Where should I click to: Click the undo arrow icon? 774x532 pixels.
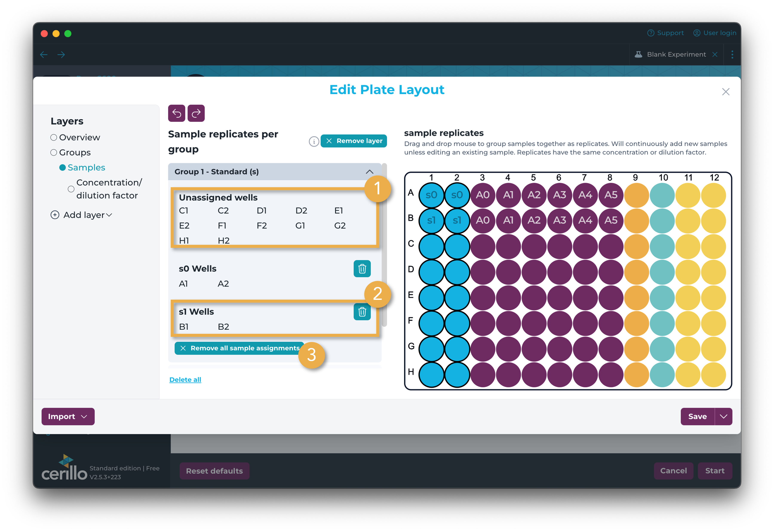click(x=176, y=113)
